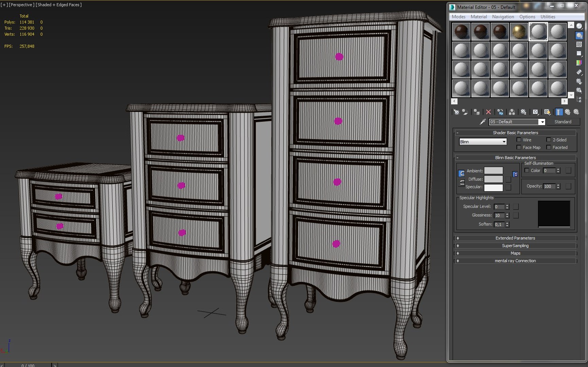Image resolution: width=588 pixels, height=367 pixels.
Task: Enable the Faceted checkbox
Action: tap(549, 147)
